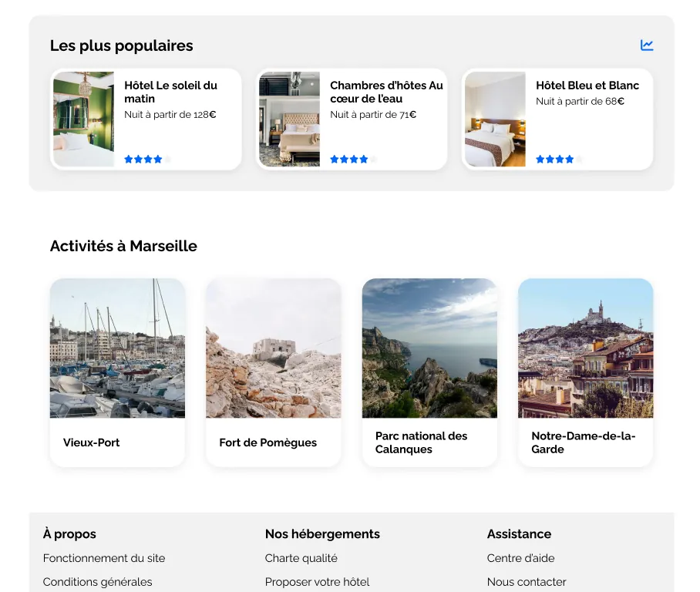Click the Fort de Pomègues activity label
Viewport: 700px width, 592px height.
pyautogui.click(x=268, y=442)
